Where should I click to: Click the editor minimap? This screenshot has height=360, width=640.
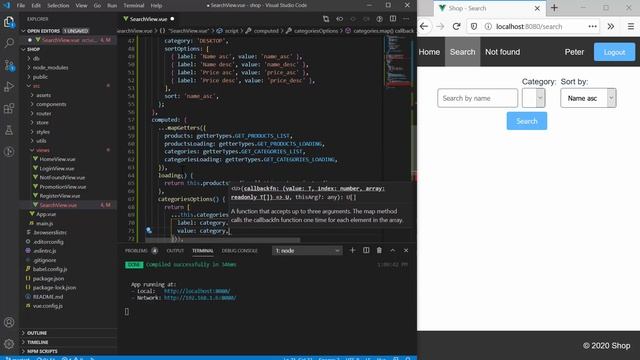pyautogui.click(x=397, y=61)
